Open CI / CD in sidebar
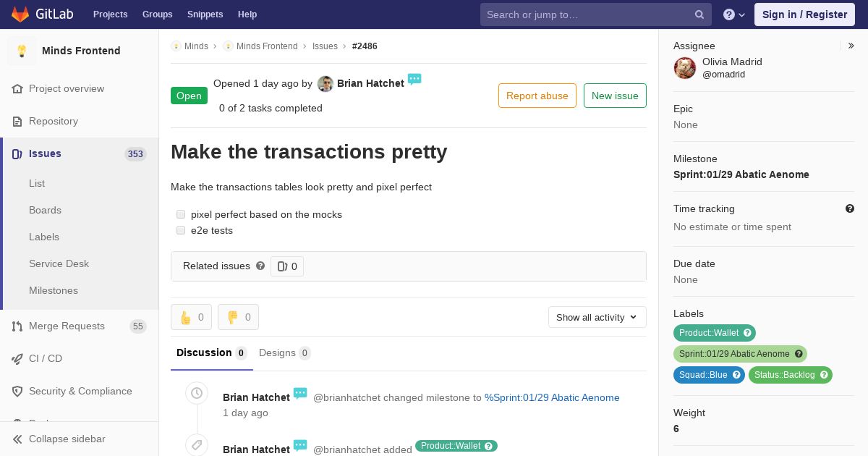 46,358
